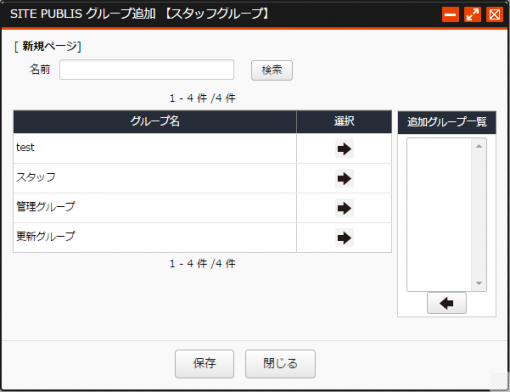510x392 pixels.
Task: Maximize the group add dialog
Action: 472,14
